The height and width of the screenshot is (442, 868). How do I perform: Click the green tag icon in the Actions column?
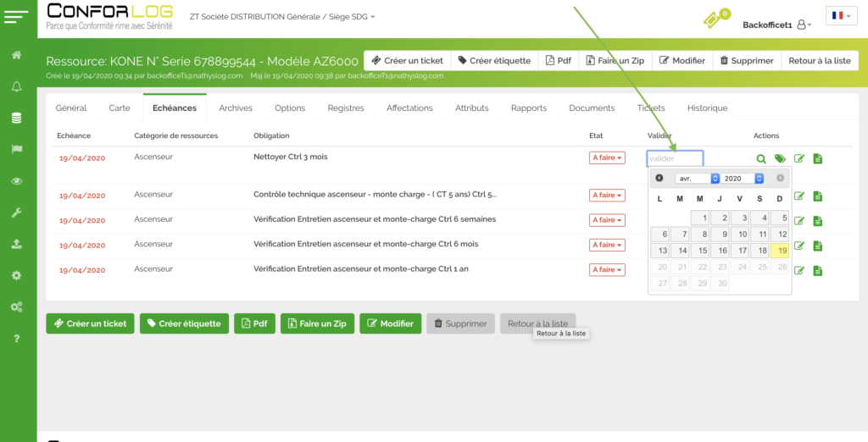[x=780, y=159]
